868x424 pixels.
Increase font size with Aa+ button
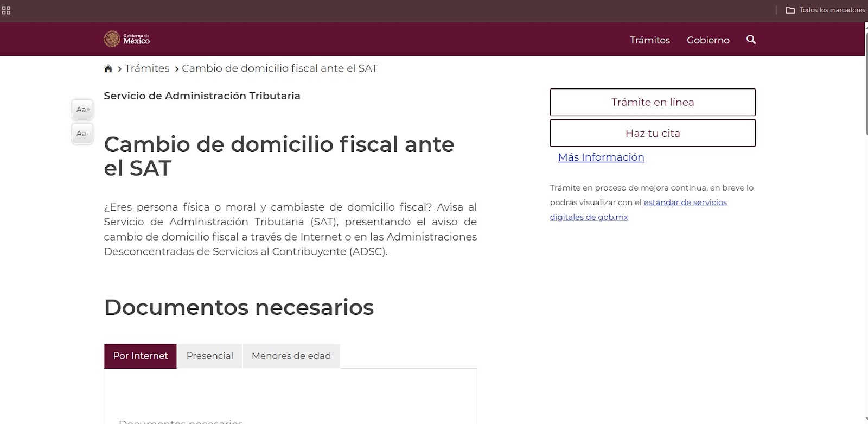pos(82,110)
